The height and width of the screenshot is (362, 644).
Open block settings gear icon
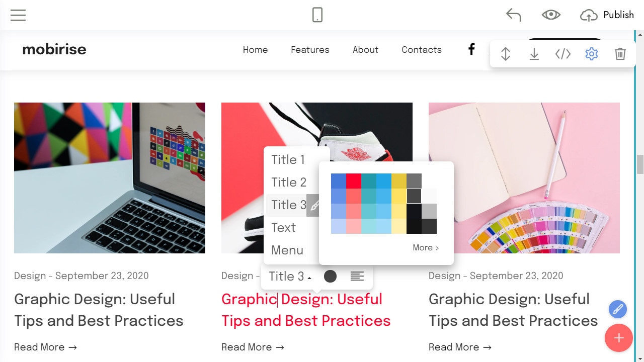pyautogui.click(x=592, y=54)
